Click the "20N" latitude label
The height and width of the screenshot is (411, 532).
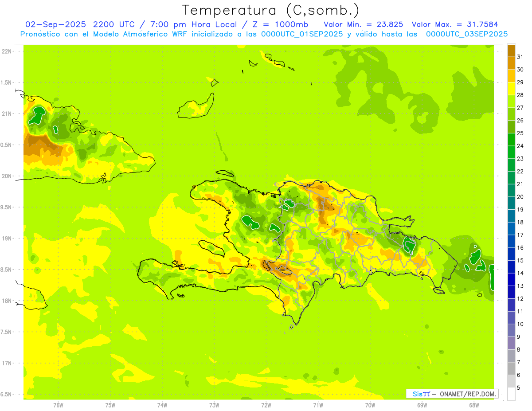pos(7,176)
